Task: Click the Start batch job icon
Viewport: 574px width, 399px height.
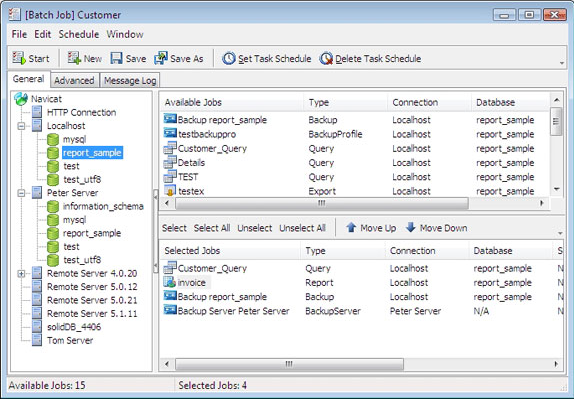Action: pos(19,58)
